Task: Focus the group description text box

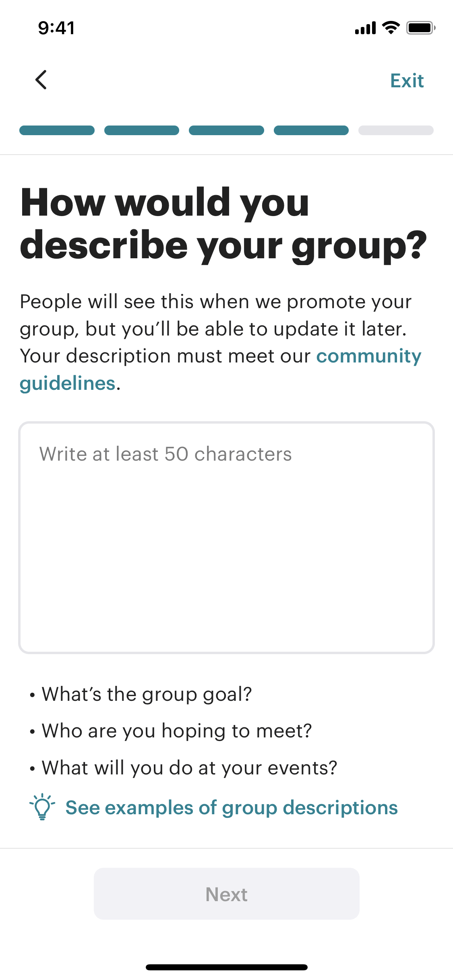Action: pos(226,537)
